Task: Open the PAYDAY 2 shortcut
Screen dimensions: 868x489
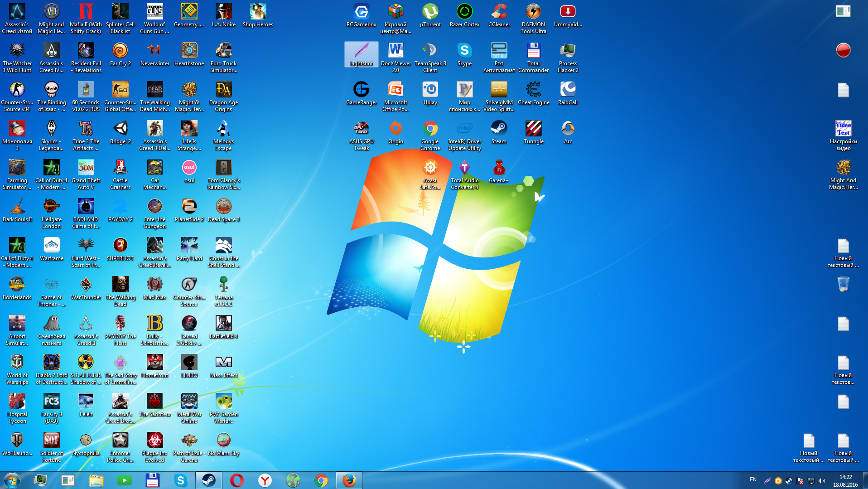Action: click(120, 210)
